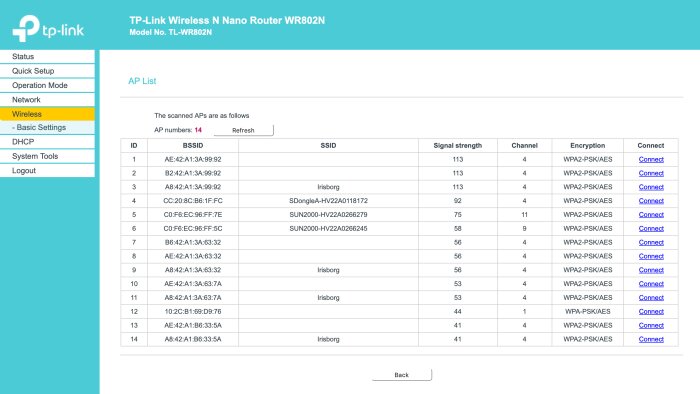
Task: Click the SSID column header
Action: (x=328, y=145)
